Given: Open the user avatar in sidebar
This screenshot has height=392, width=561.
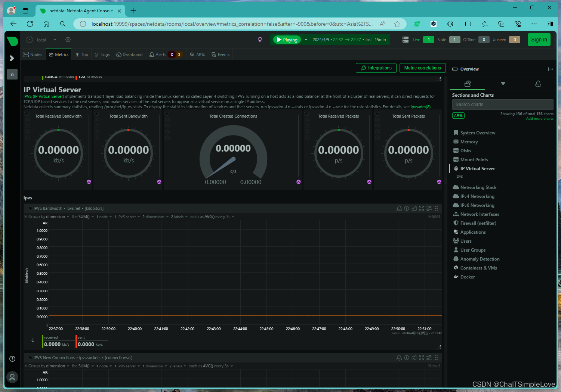Looking at the screenshot, I should point(12,377).
